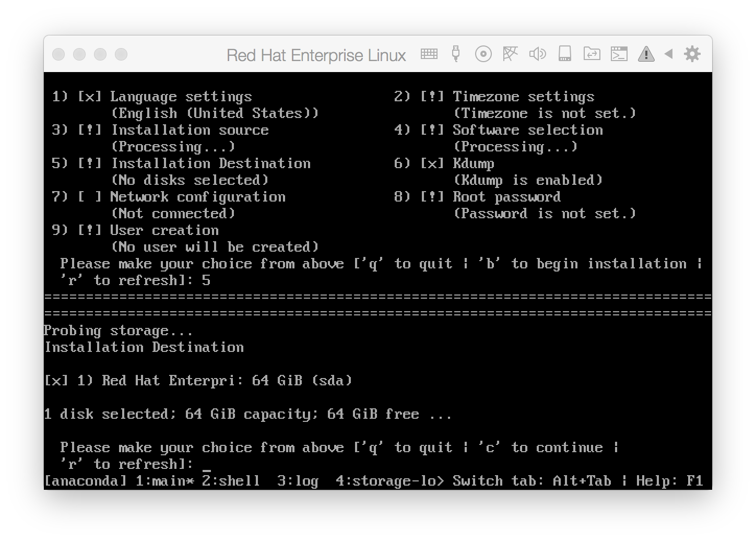
Task: Click the Root password menu entry
Action: point(506,197)
